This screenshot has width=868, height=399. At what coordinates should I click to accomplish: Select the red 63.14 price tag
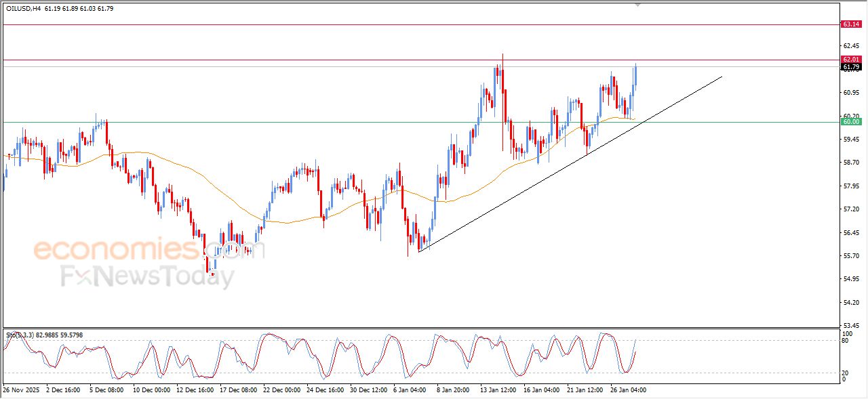pyautogui.click(x=851, y=24)
